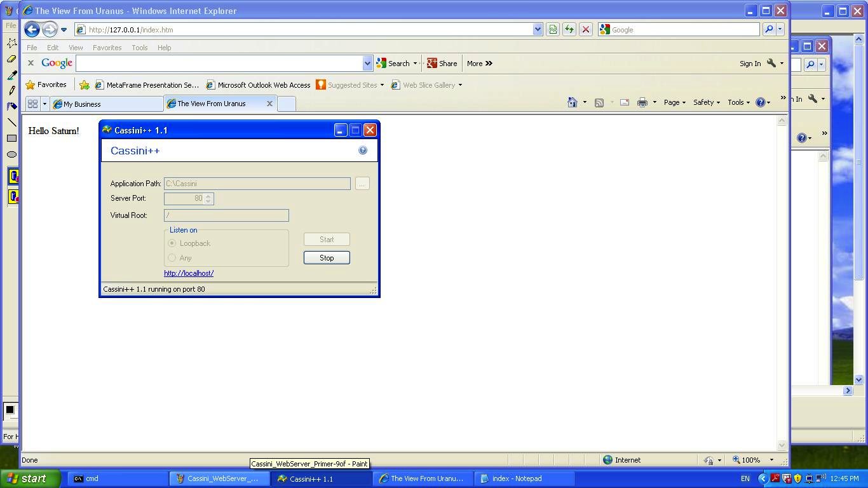Close the Google Toolbar with its X
This screenshot has height=488, width=868.
[31, 63]
